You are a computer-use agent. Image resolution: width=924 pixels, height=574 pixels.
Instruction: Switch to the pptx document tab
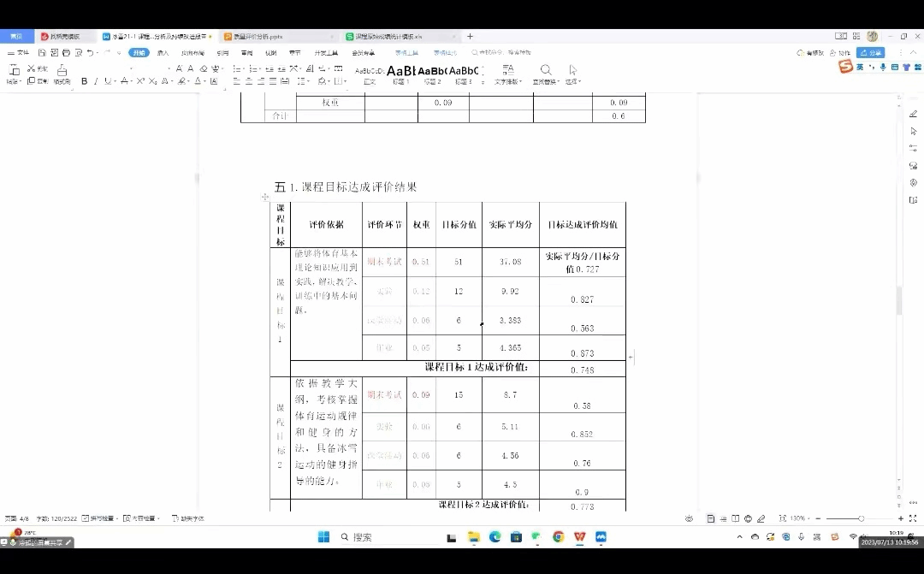pos(278,37)
